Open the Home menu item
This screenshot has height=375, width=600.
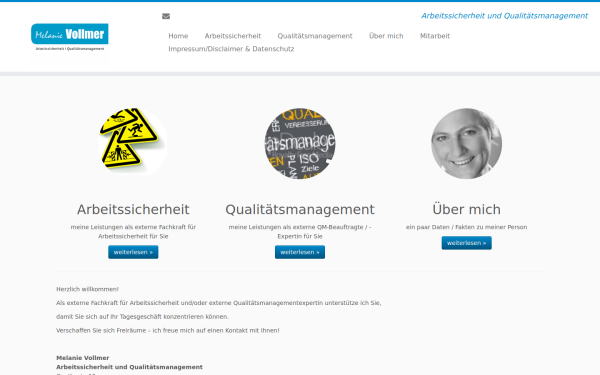click(178, 36)
